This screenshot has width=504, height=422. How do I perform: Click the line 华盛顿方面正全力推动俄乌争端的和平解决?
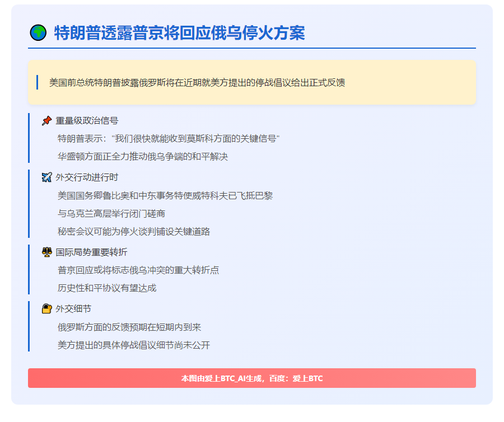pyautogui.click(x=143, y=157)
